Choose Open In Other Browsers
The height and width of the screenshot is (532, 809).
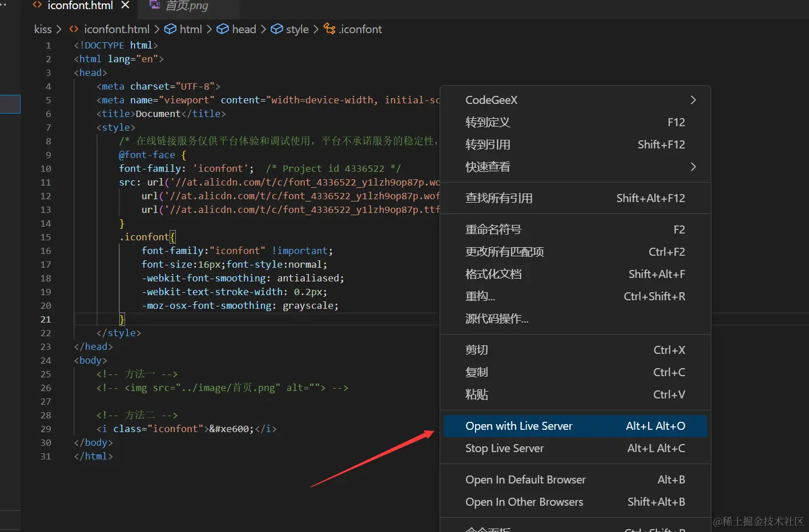pos(575,502)
